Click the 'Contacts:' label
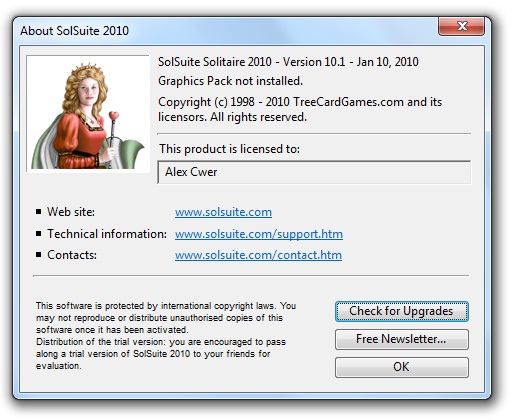This screenshot has width=513, height=420. coord(72,255)
